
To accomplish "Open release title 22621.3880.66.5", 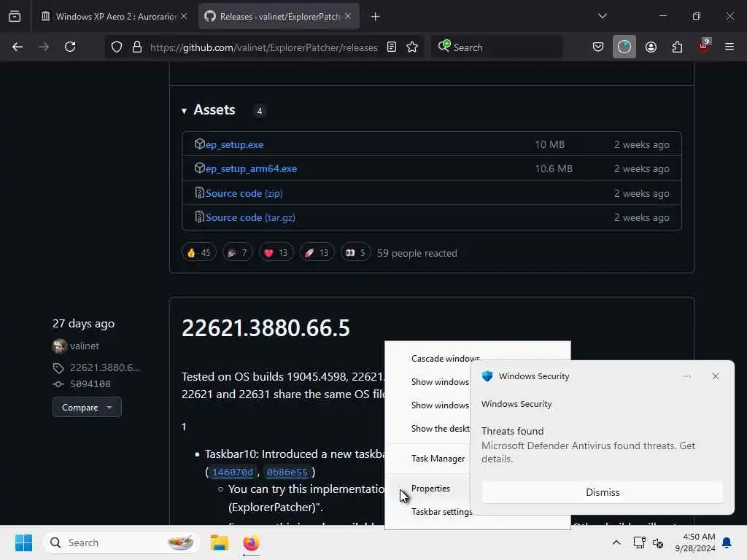I will click(x=266, y=328).
